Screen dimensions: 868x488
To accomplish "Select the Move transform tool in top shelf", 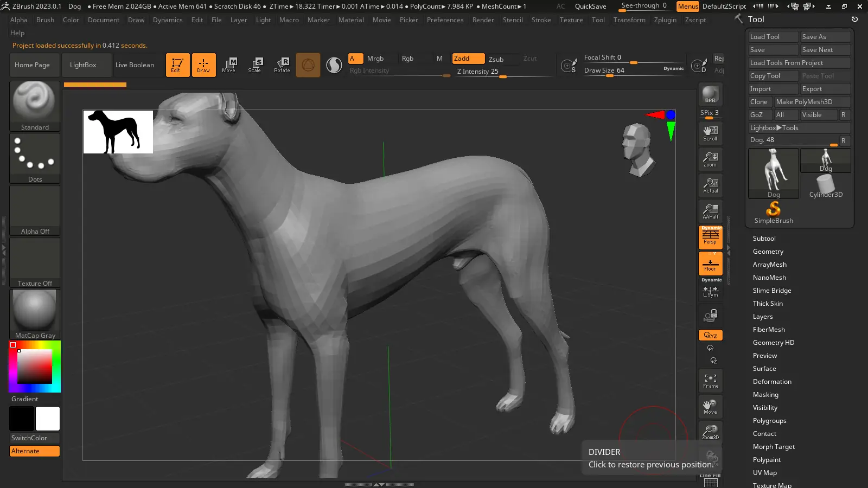I will coord(229,65).
